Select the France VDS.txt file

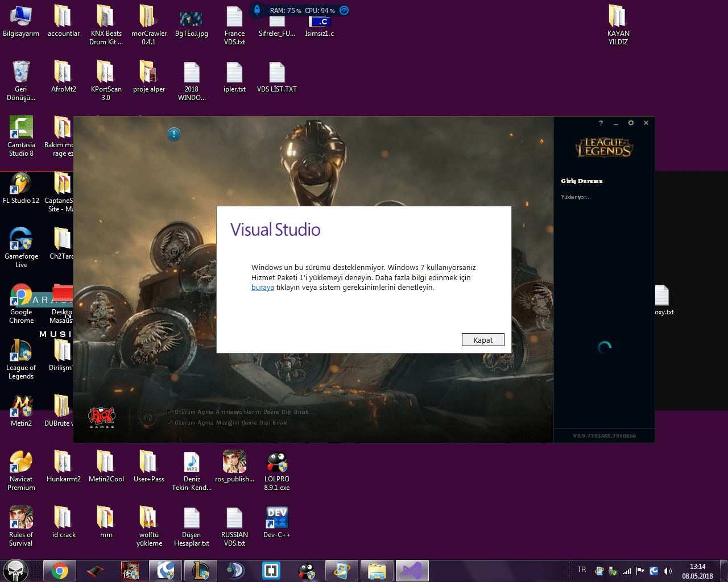(234, 25)
